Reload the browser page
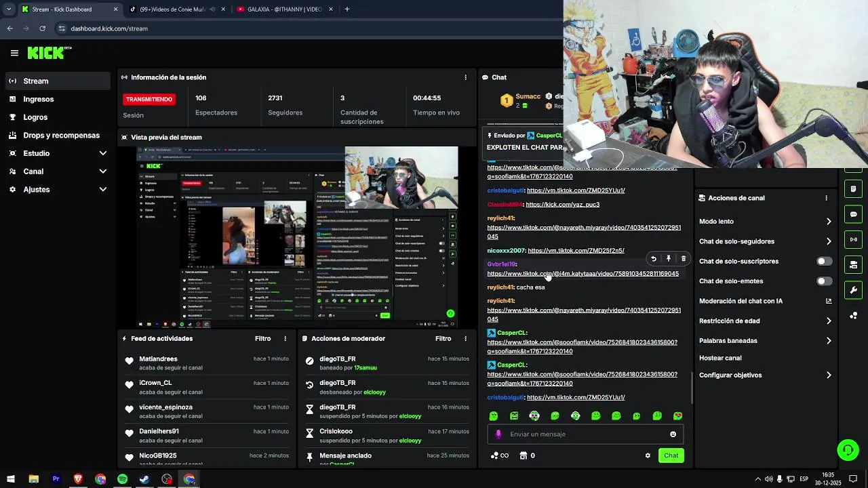This screenshot has width=868, height=488. [x=42, y=28]
